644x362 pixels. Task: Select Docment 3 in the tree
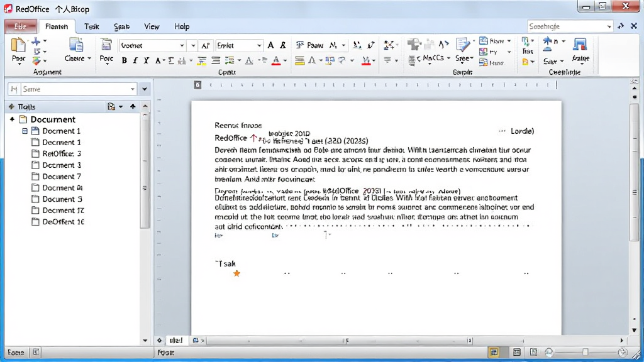pos(62,165)
